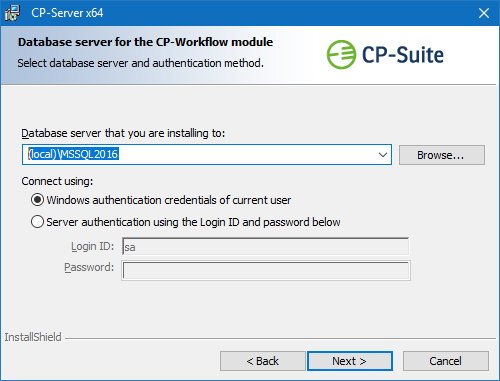
Task: Open the database server dropdown arrow
Action: 383,155
